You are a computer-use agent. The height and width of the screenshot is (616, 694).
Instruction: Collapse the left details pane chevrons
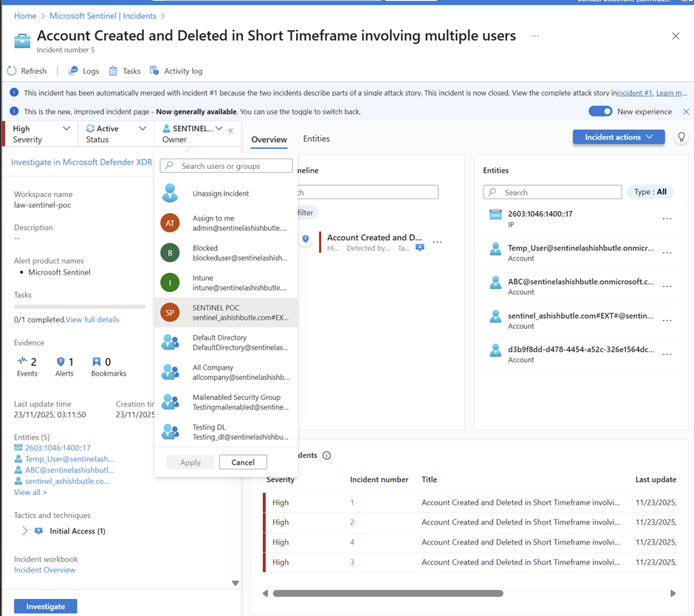tap(231, 131)
